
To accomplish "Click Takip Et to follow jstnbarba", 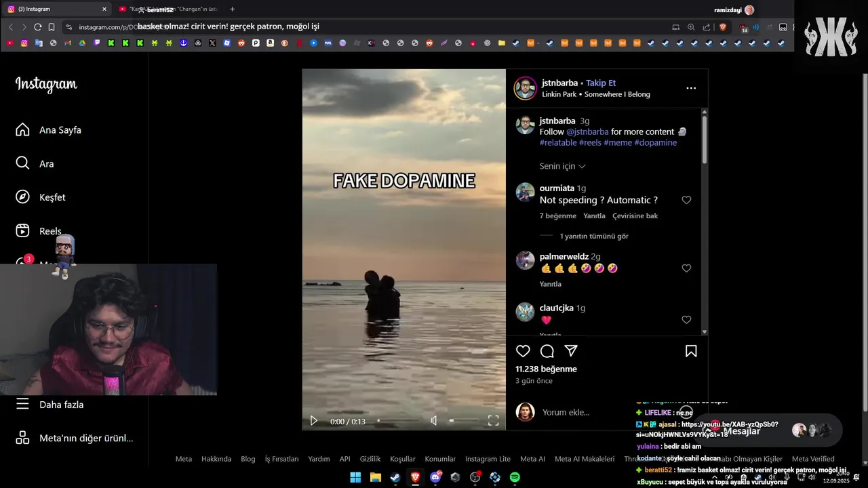I will coord(601,83).
